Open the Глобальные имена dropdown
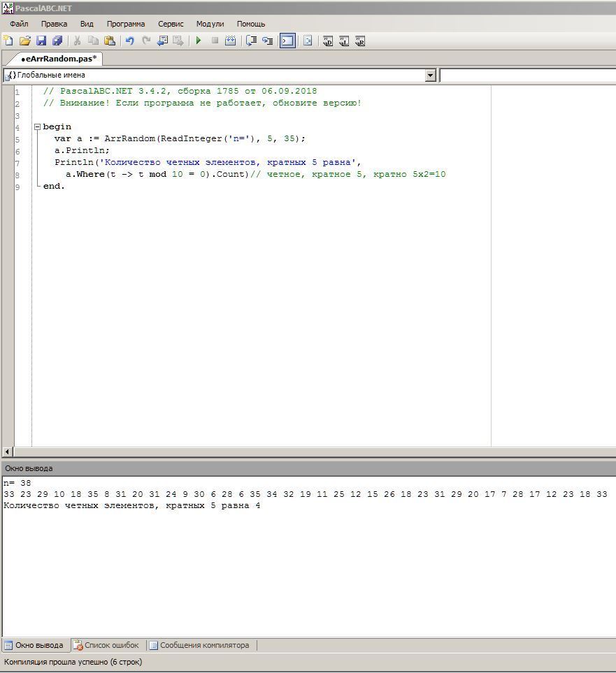Image resolution: width=616 pixels, height=673 pixels. tap(430, 75)
